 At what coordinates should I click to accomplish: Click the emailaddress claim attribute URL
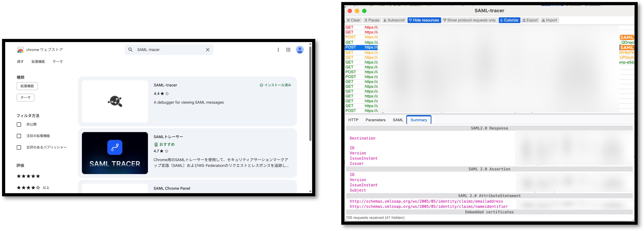[426, 201]
